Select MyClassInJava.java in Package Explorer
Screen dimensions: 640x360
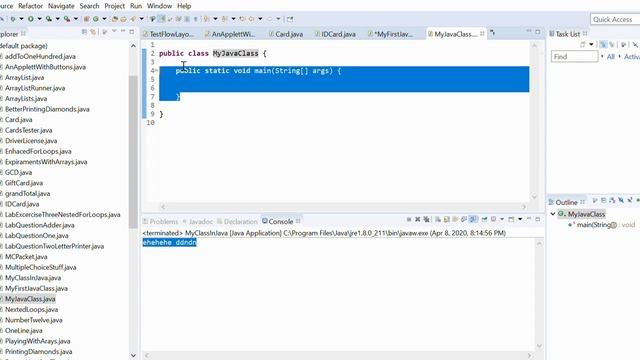33,278
